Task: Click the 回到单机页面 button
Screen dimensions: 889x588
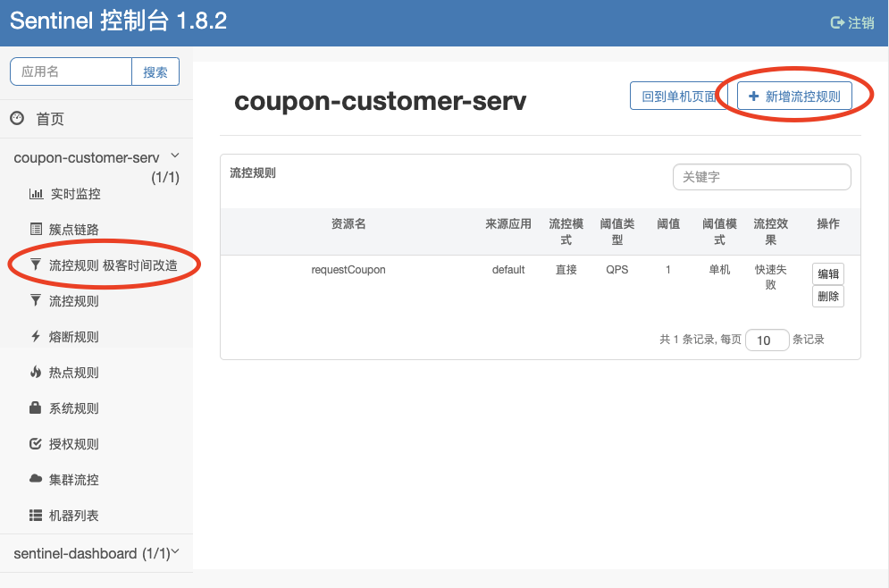Action: pyautogui.click(x=679, y=97)
